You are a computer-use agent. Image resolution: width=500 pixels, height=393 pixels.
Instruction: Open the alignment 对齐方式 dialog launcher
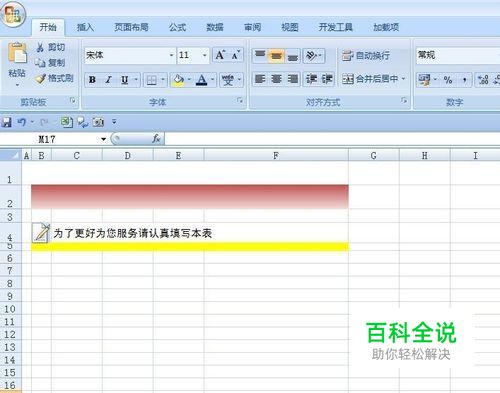click(x=404, y=100)
